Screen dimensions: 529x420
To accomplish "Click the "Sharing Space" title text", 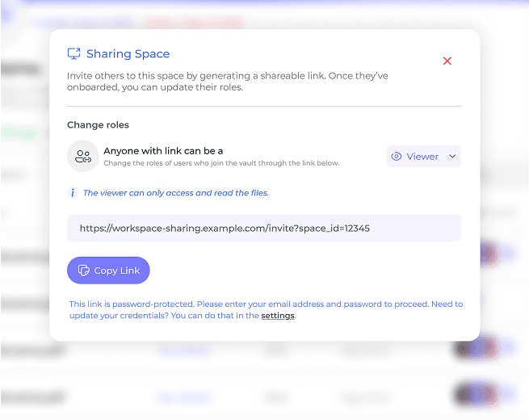I will [128, 54].
